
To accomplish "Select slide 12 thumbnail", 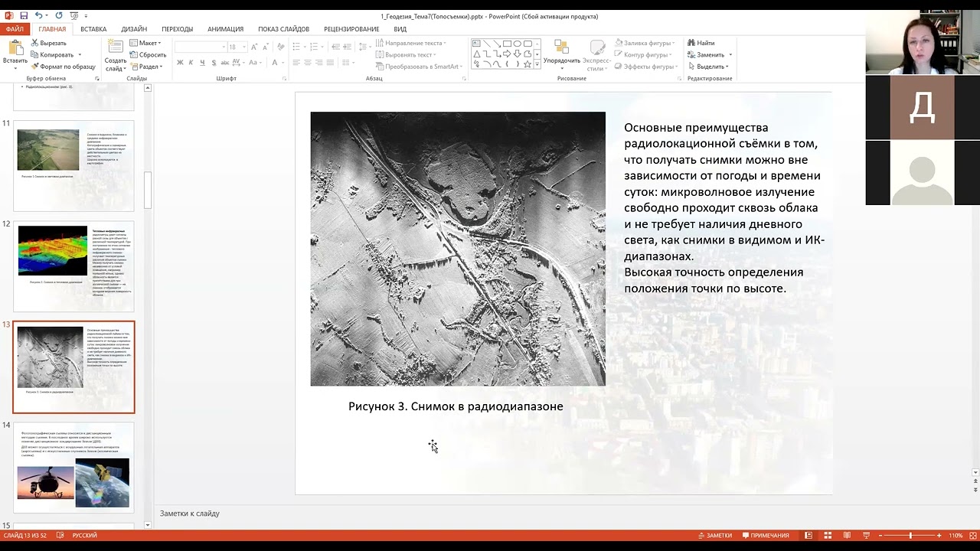I will click(73, 266).
